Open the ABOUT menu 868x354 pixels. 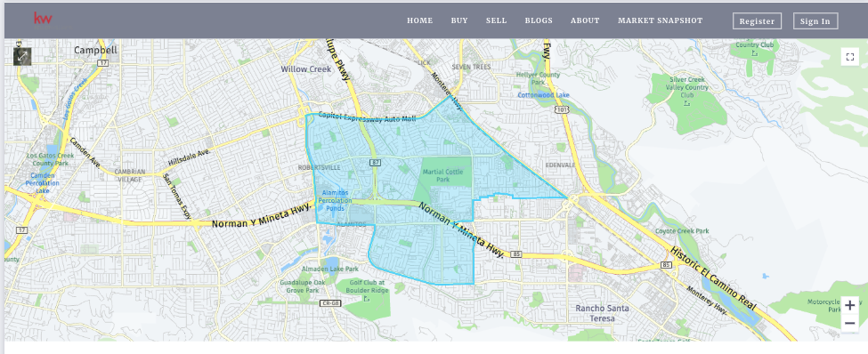585,20
